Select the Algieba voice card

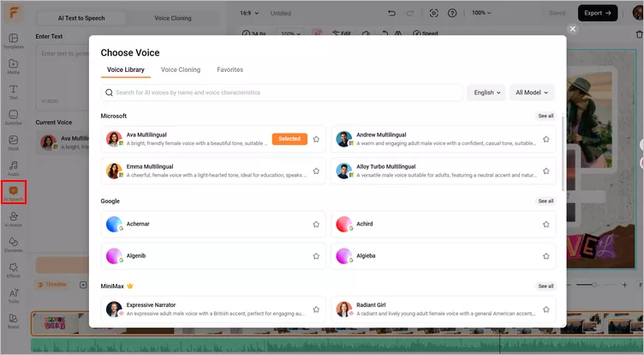tap(443, 256)
